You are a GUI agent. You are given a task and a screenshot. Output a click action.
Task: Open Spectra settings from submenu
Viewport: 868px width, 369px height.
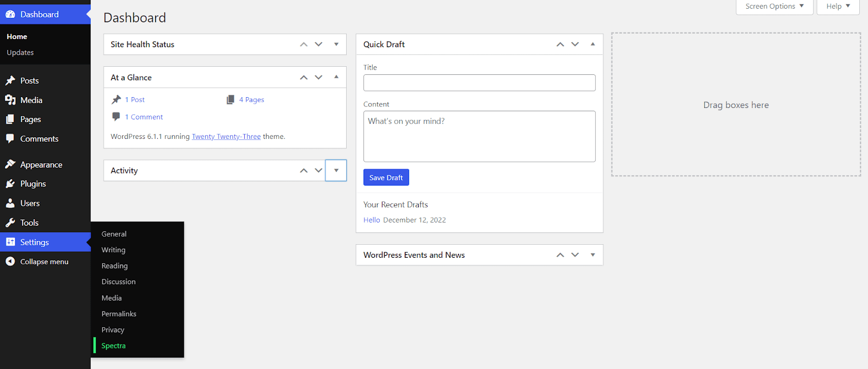point(113,346)
